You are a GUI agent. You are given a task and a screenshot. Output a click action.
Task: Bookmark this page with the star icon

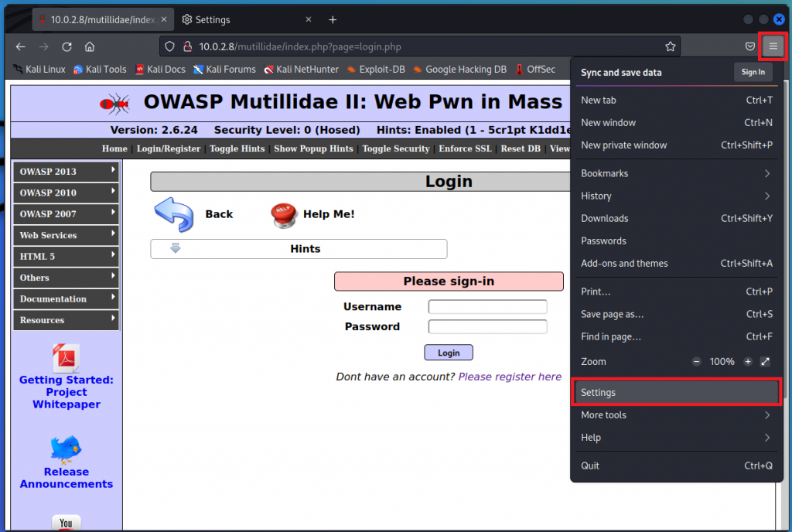pos(671,46)
